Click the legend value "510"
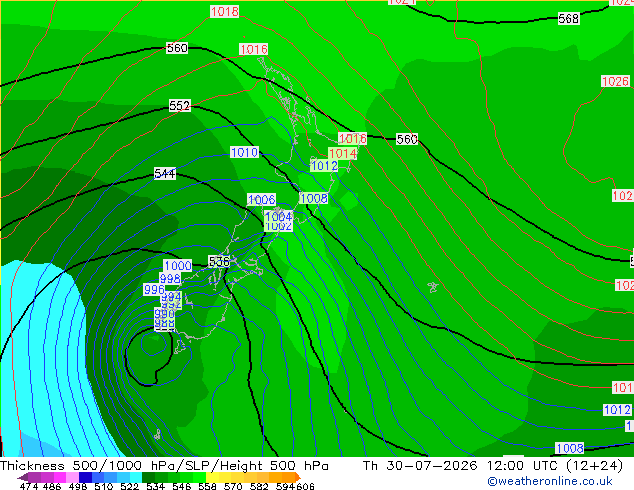The image size is (634, 490). coord(104,486)
